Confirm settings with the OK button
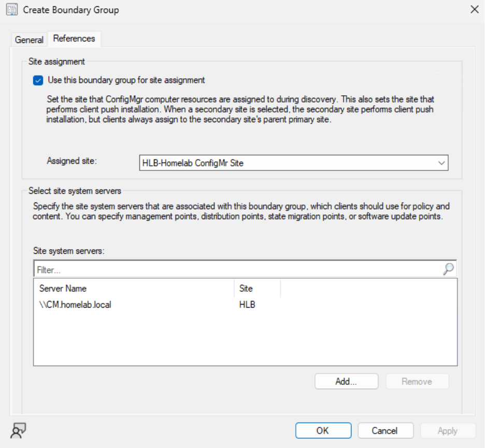This screenshot has height=448, width=485. (x=323, y=430)
